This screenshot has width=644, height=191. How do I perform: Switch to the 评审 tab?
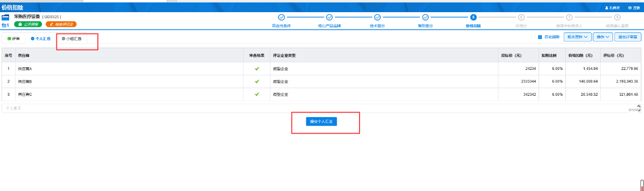coord(14,39)
